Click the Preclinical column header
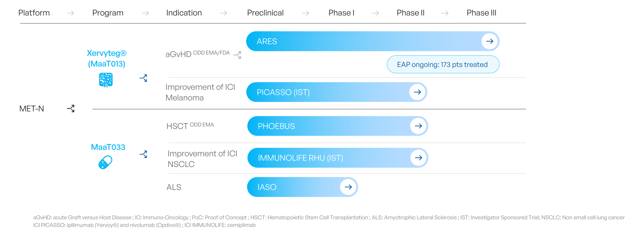 [265, 13]
